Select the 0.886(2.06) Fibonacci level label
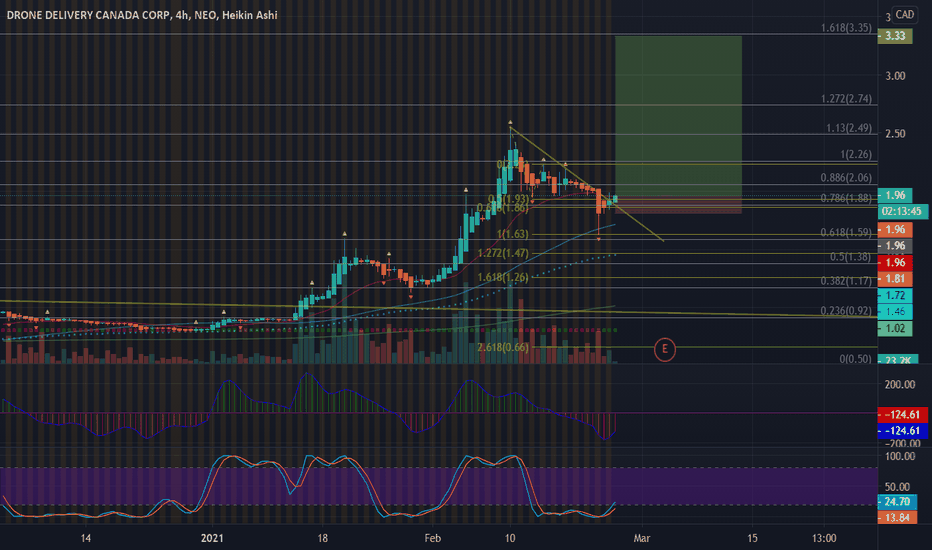932x550 pixels. [x=846, y=178]
